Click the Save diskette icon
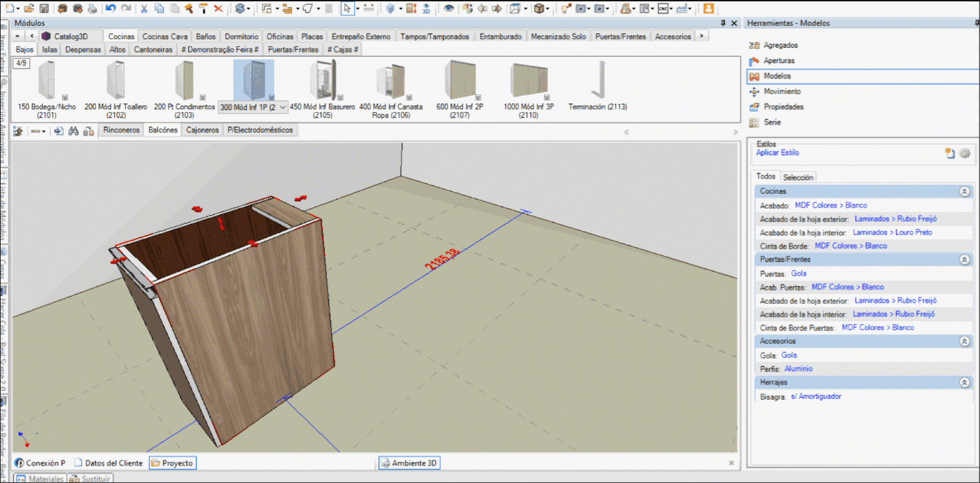Image resolution: width=980 pixels, height=483 pixels. [x=44, y=8]
